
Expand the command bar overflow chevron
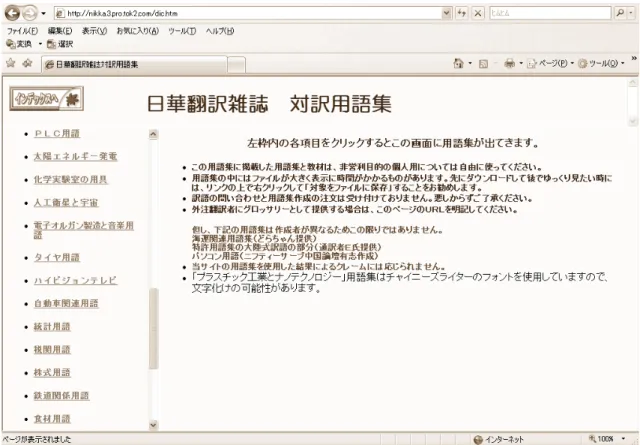(x=634, y=58)
